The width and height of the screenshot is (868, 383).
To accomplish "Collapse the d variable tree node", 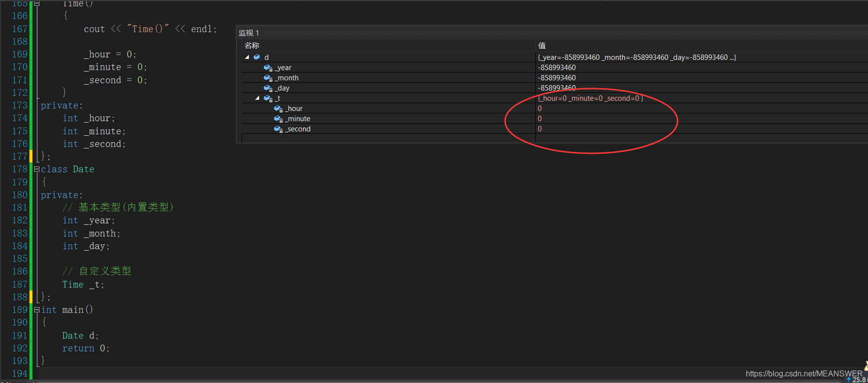I will 247,57.
